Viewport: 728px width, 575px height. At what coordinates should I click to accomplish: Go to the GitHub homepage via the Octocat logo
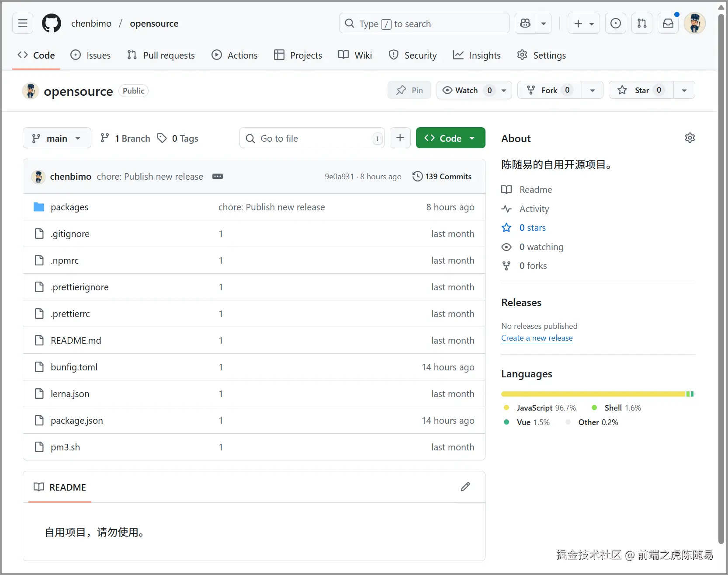point(52,23)
